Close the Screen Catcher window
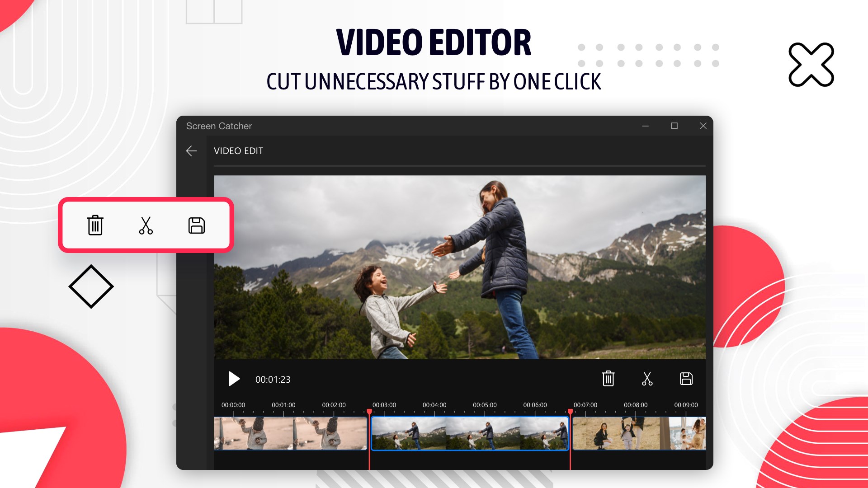This screenshot has width=868, height=488. click(x=703, y=126)
